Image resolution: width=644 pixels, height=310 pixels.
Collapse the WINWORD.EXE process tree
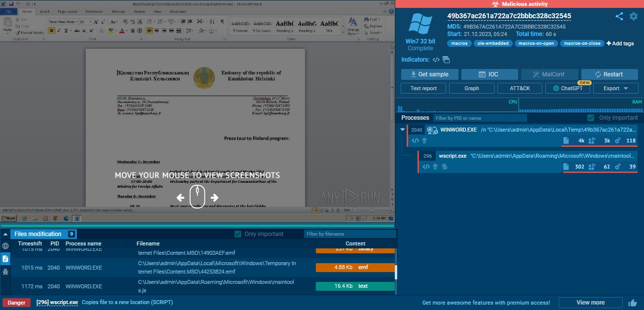pos(403,130)
